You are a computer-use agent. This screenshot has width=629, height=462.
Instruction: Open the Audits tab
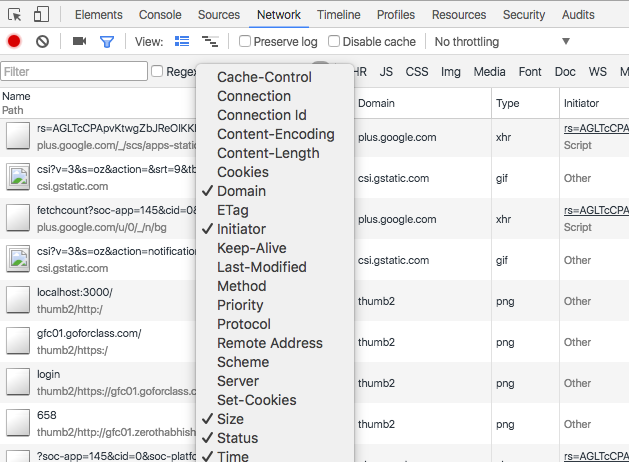click(578, 15)
